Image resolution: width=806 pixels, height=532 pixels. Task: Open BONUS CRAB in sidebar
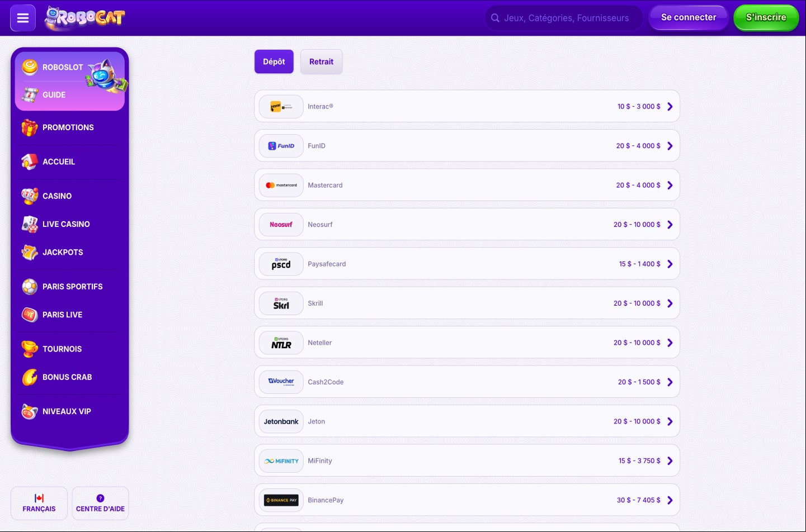67,377
